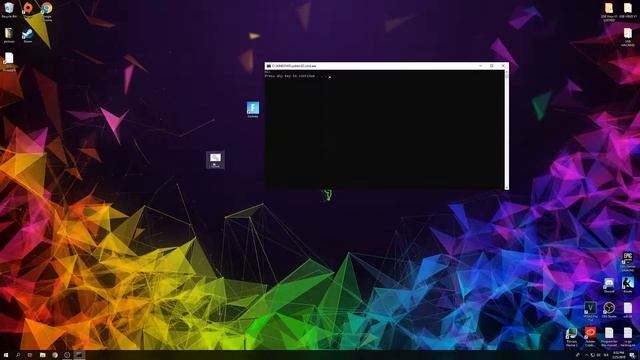Maximize the command prompt window

tap(492, 65)
